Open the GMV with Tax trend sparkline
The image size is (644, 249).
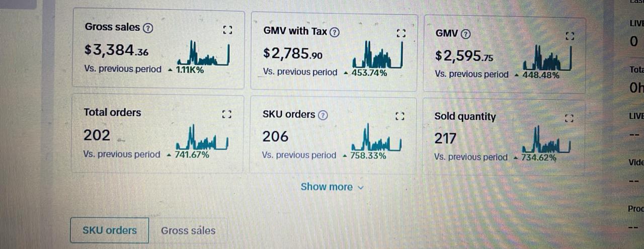(377, 56)
